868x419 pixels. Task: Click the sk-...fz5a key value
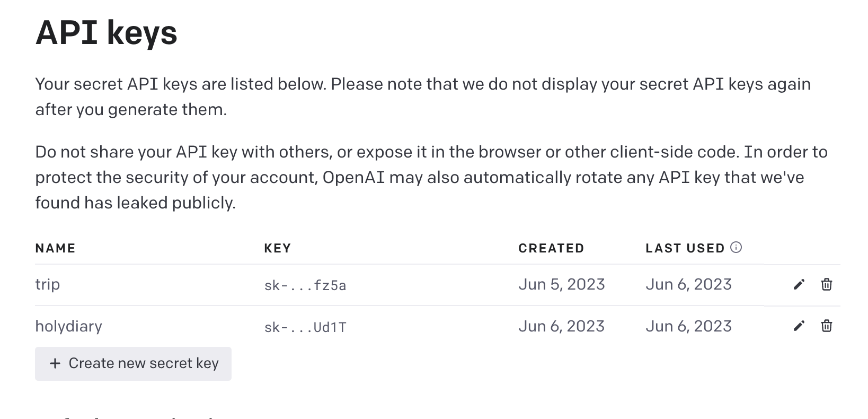[x=305, y=286]
